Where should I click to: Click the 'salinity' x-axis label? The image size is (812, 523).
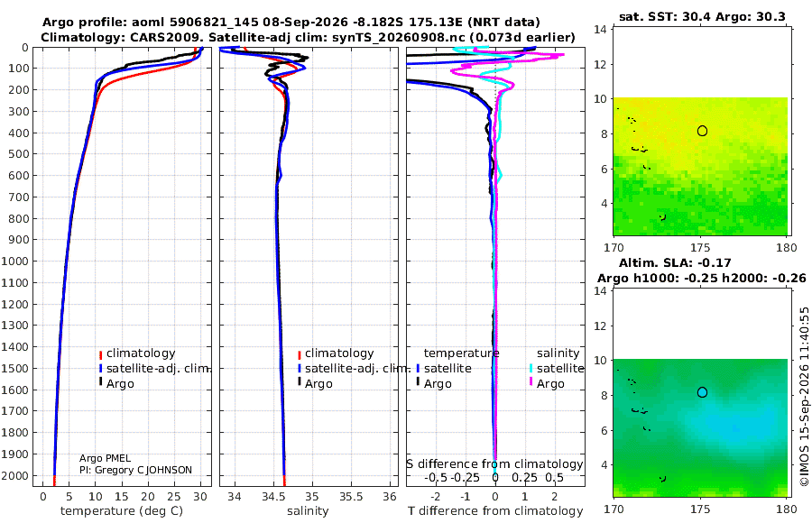click(308, 511)
